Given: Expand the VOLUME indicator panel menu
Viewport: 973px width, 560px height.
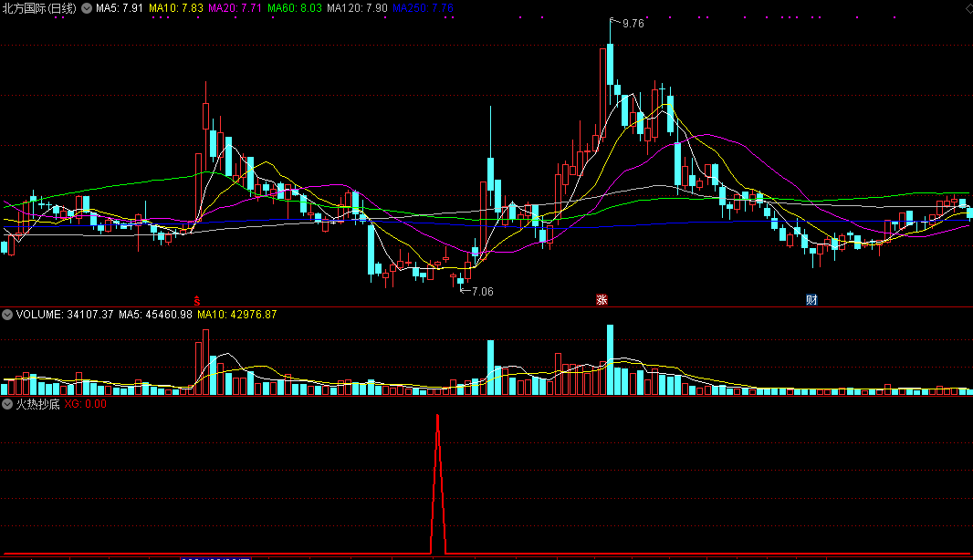Looking at the screenshot, I should pyautogui.click(x=7, y=315).
